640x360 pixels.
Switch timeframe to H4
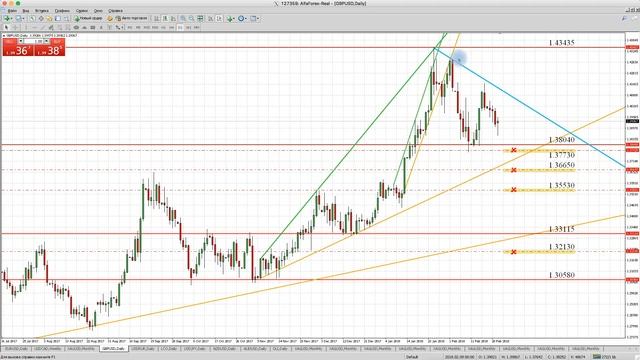171,27
